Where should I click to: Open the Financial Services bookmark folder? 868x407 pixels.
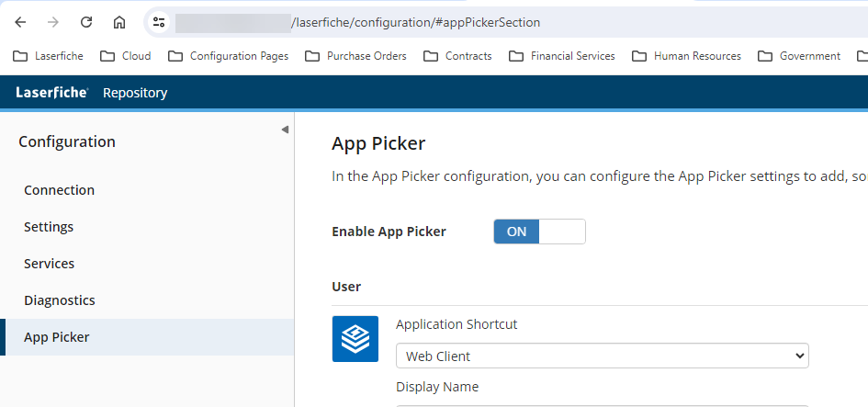[x=562, y=56]
